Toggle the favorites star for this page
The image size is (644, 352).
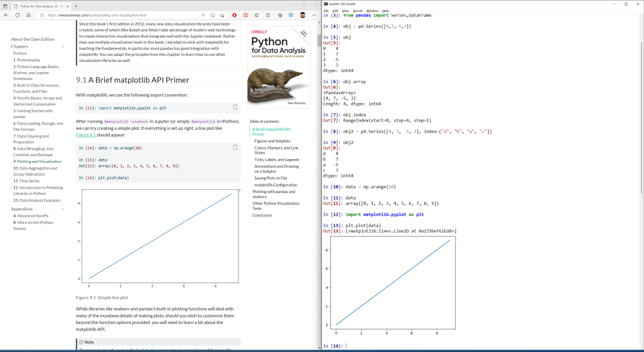click(222, 15)
